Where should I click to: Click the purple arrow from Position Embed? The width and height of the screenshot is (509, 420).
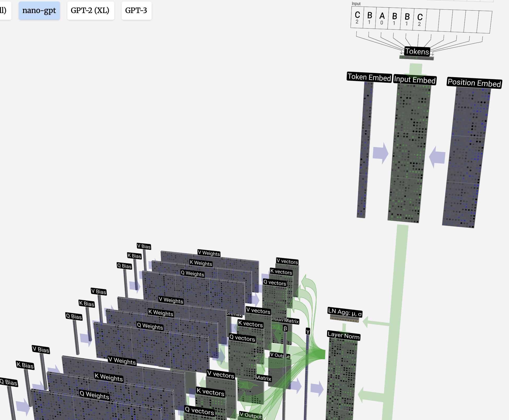[437, 157]
